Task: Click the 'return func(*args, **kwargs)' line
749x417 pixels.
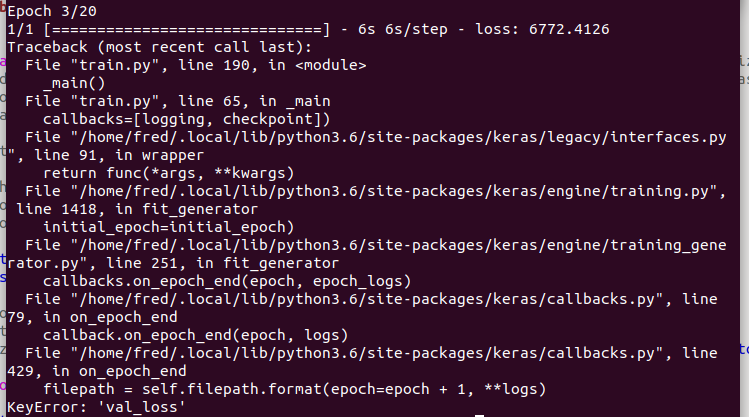Action: tap(169, 173)
